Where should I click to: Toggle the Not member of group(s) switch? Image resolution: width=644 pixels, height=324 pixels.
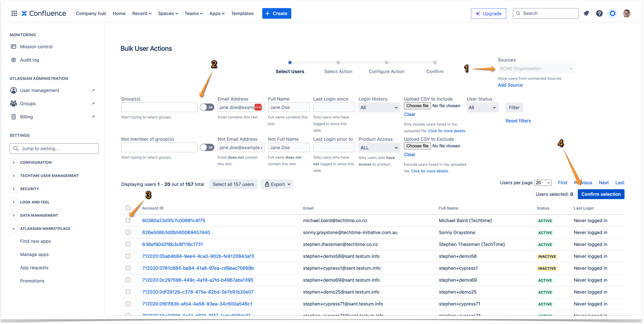click(207, 148)
